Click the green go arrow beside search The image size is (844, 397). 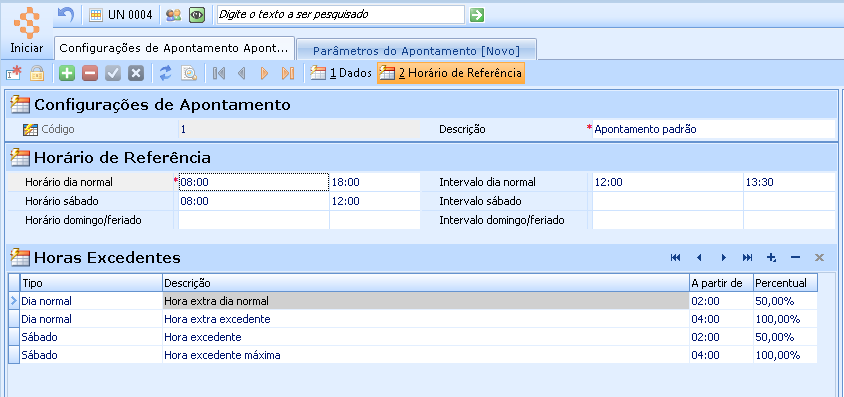(476, 15)
